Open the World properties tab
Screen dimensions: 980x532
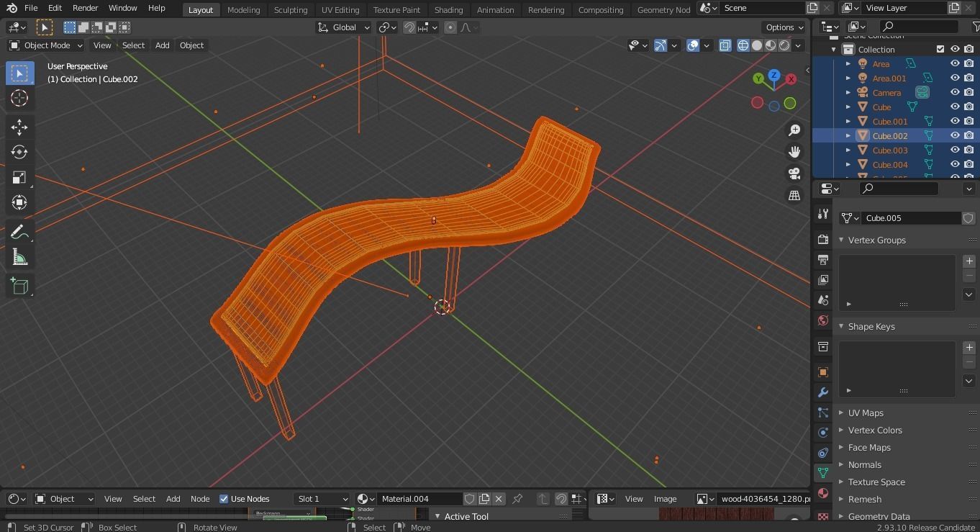pos(823,320)
